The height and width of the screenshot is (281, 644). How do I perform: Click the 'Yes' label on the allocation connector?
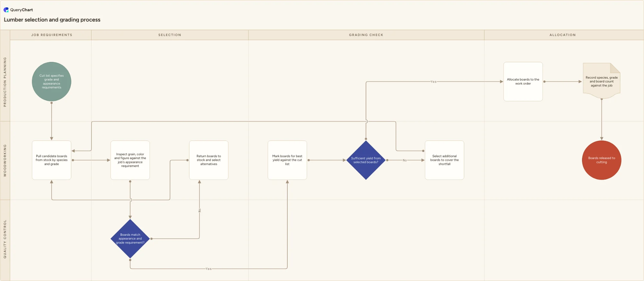click(433, 82)
